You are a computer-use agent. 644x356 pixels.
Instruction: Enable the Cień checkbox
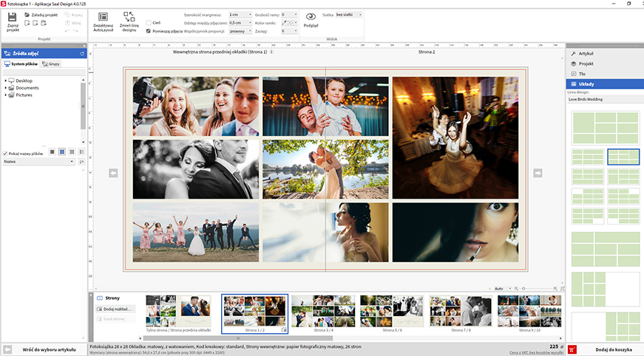(x=149, y=23)
